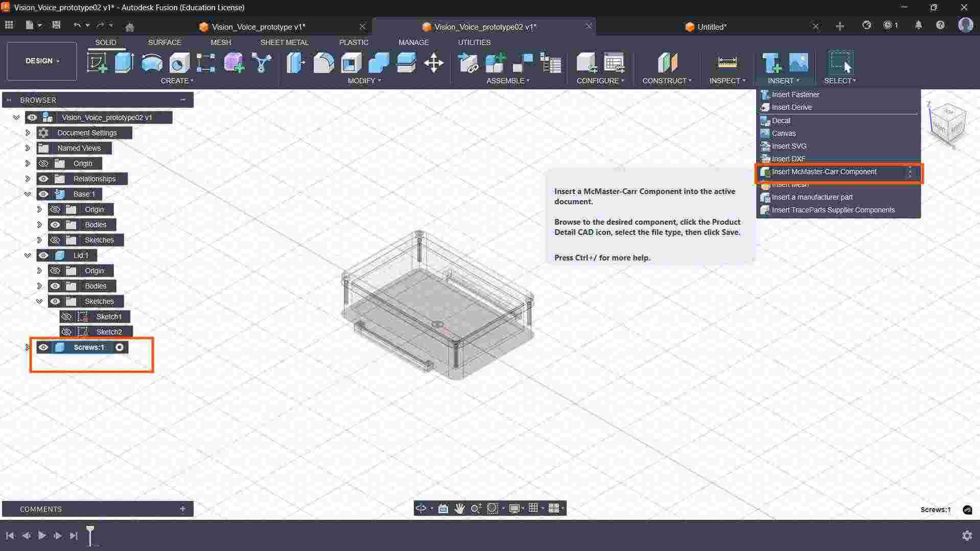
Task: Choose Insert SVG from Insert menu
Action: (x=839, y=146)
